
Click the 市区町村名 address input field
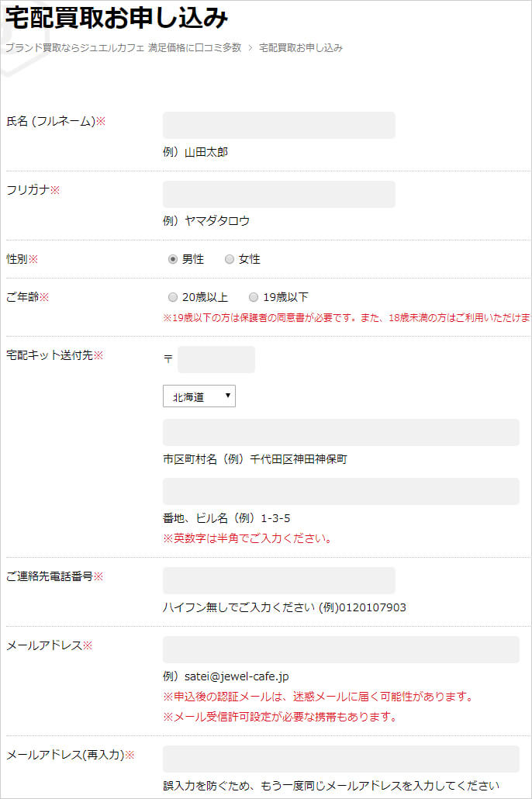[341, 433]
